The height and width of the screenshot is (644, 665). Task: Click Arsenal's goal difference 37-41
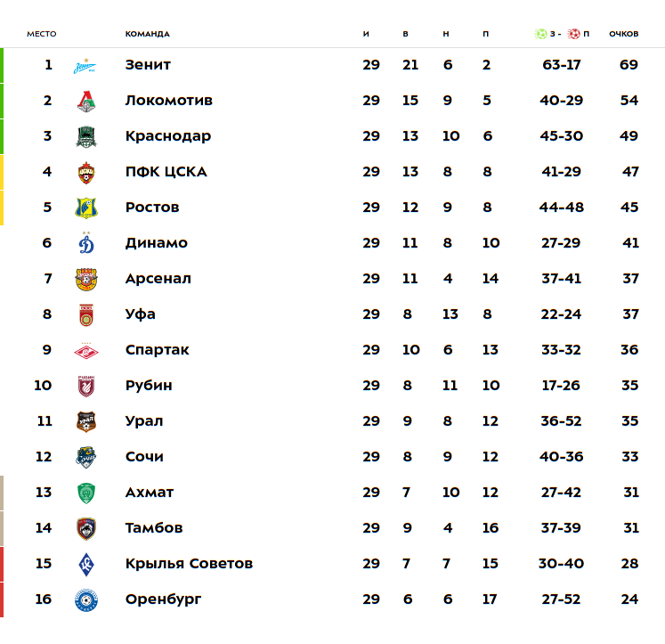561,279
